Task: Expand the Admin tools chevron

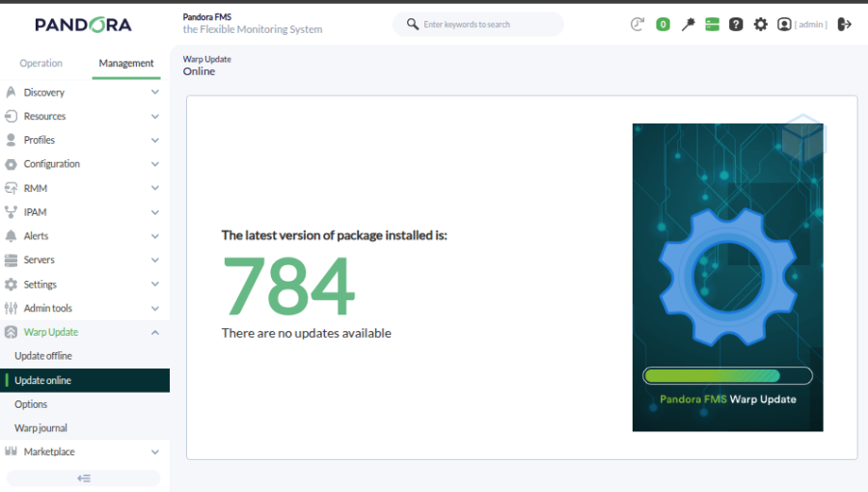Action: coord(155,308)
